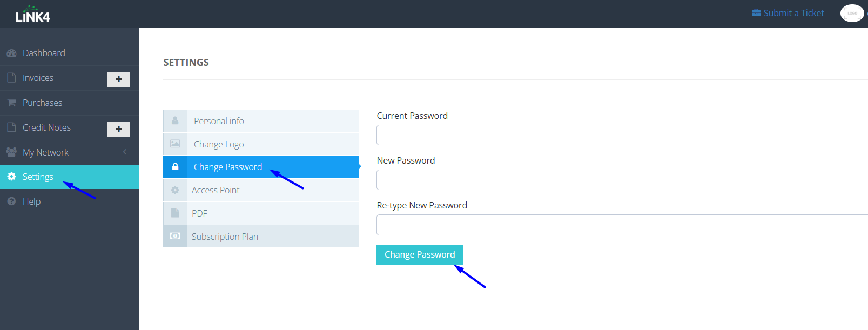Screen dimensions: 868x330
Task: Open the Invoices menu item
Action: (x=38, y=78)
